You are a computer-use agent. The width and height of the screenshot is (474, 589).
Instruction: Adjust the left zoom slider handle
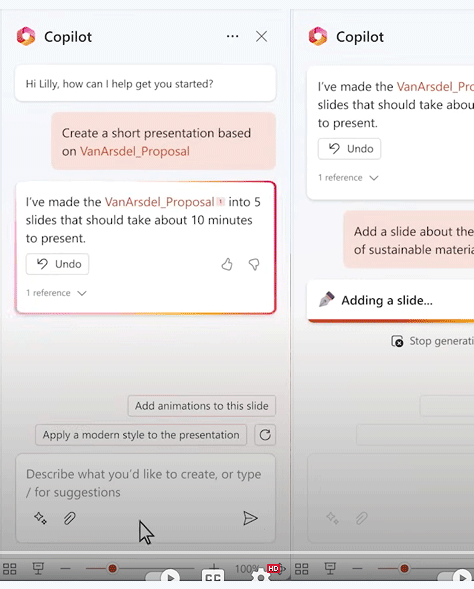pos(112,568)
